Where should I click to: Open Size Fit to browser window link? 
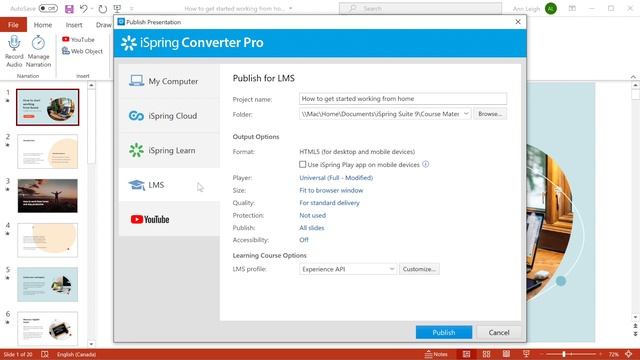331,190
